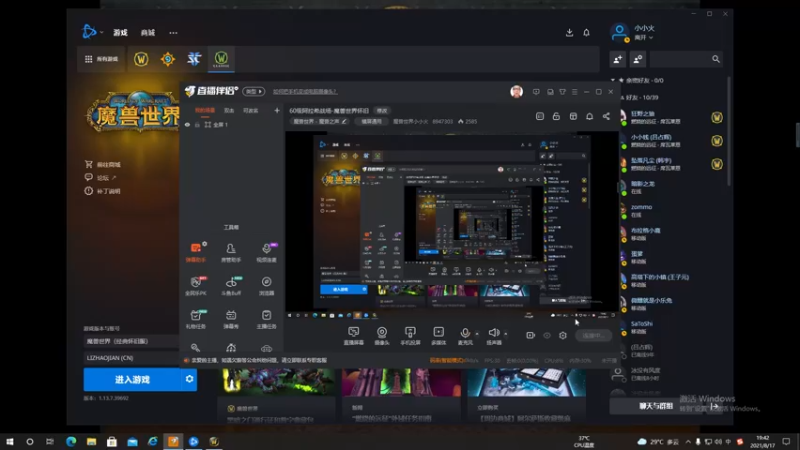Open forum link under game logo
The width and height of the screenshot is (800, 450).
(x=101, y=178)
